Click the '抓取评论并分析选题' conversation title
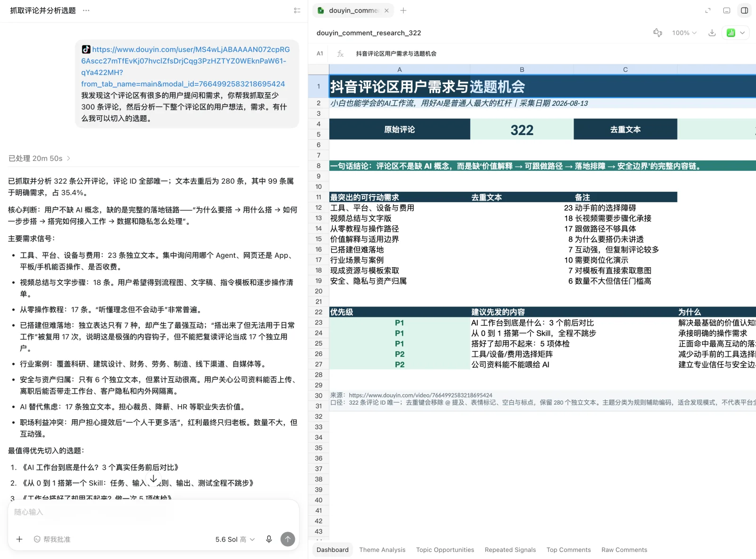The image size is (756, 559). coord(43,10)
